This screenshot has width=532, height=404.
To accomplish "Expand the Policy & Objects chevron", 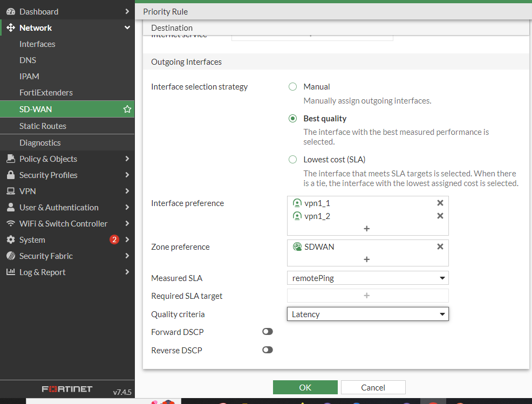I will point(127,159).
